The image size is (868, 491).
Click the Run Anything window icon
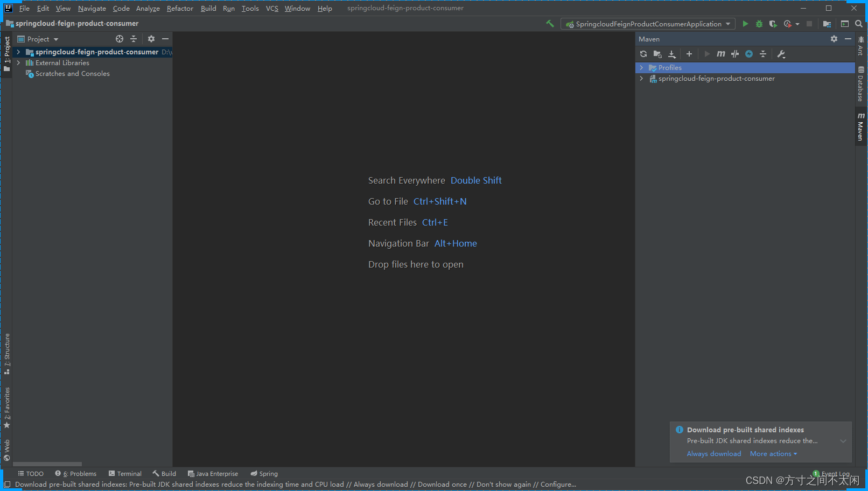coord(845,24)
